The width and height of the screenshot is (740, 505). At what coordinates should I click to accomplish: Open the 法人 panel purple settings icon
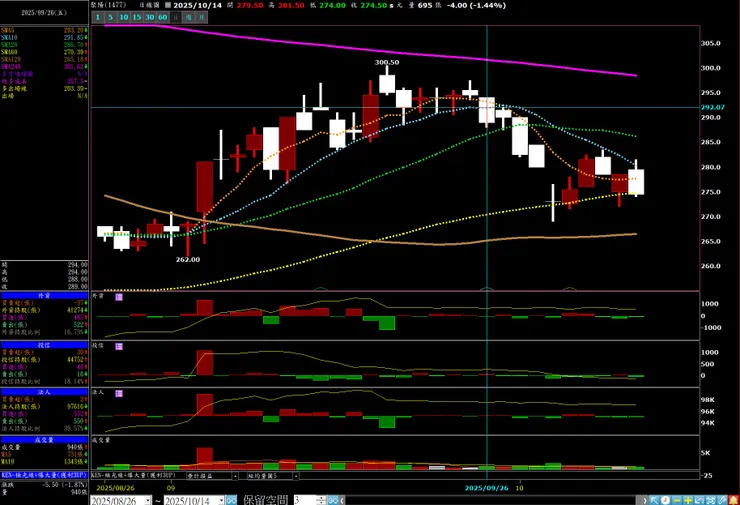click(119, 393)
